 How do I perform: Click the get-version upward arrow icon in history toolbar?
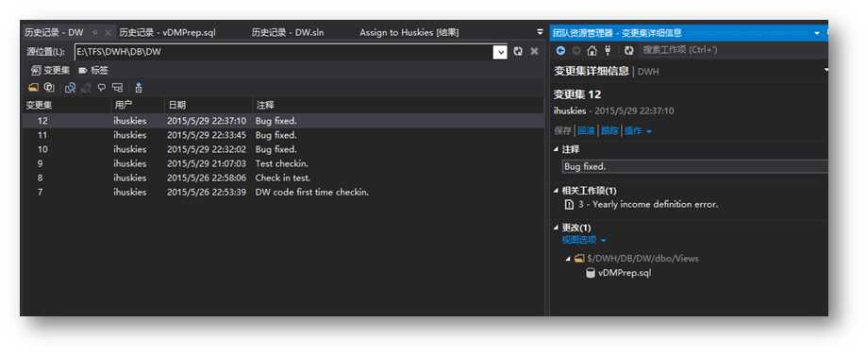tap(139, 87)
